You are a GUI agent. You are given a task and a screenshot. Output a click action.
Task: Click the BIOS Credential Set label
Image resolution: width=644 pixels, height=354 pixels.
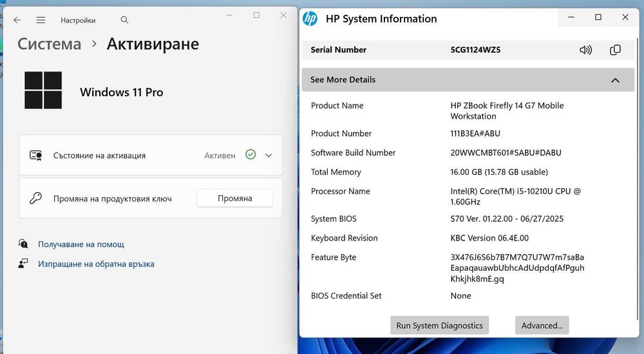pyautogui.click(x=346, y=295)
